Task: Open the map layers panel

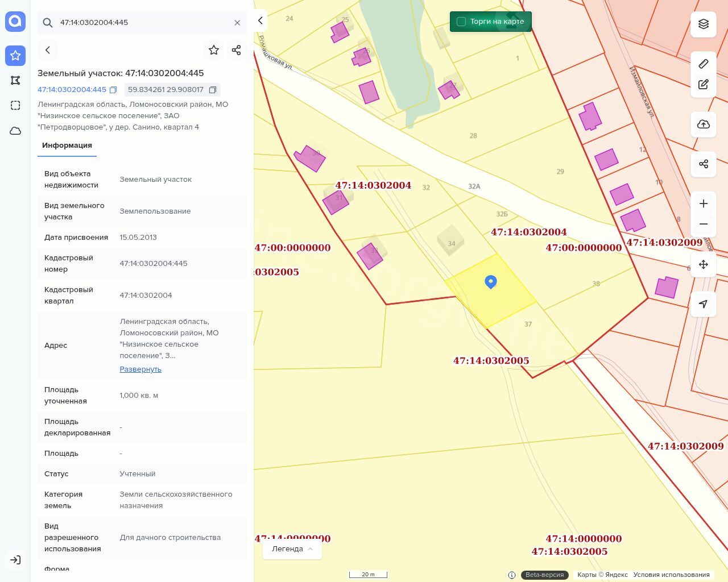Action: (704, 24)
